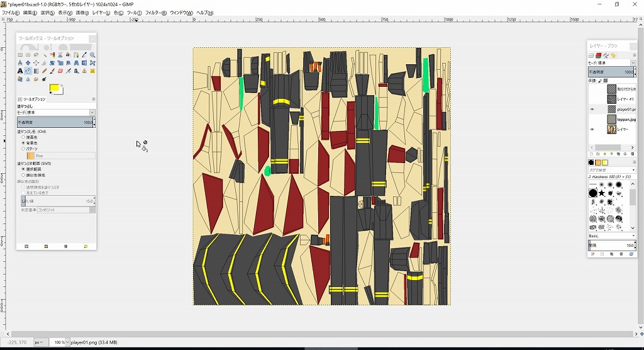Click the raise layer up arrow button

(x=604, y=154)
